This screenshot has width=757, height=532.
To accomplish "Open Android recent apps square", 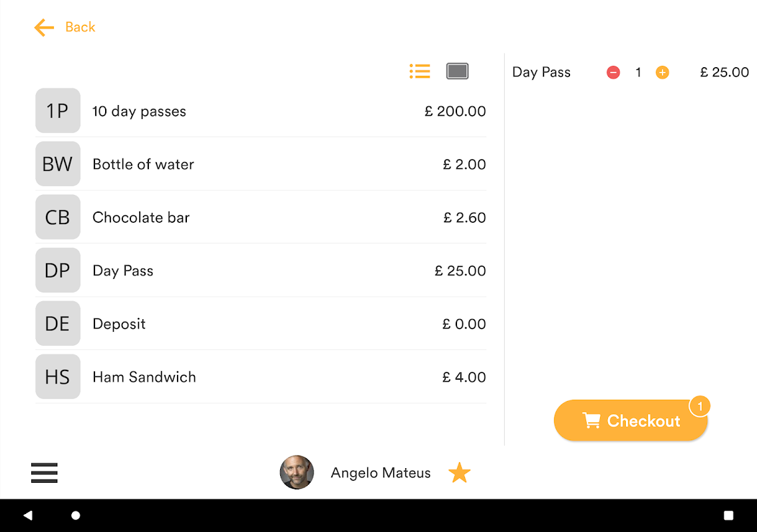I will click(x=728, y=515).
